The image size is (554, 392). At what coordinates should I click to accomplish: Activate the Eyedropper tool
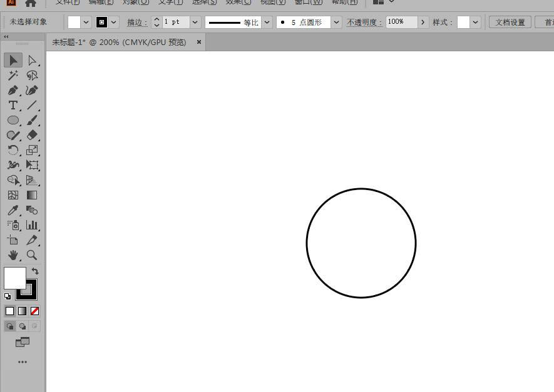(13, 210)
